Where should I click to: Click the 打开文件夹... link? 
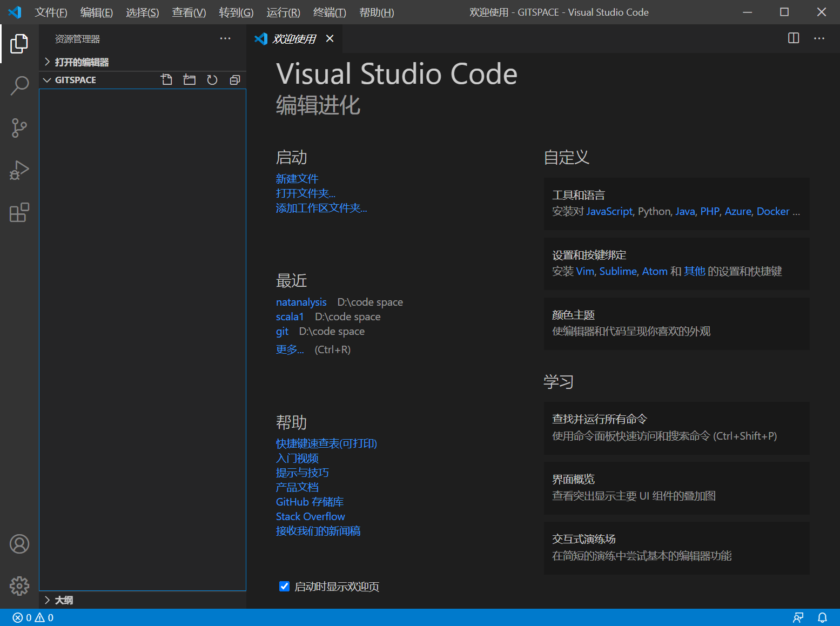pos(306,193)
